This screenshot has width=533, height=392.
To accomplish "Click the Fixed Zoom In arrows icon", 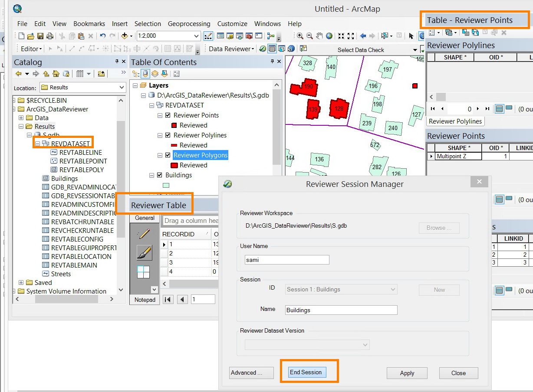I will click(x=342, y=36).
